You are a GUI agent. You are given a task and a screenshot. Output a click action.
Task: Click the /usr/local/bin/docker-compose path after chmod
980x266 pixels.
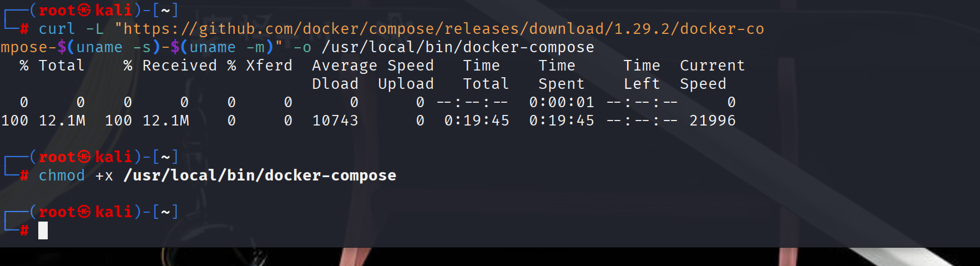pos(260,175)
